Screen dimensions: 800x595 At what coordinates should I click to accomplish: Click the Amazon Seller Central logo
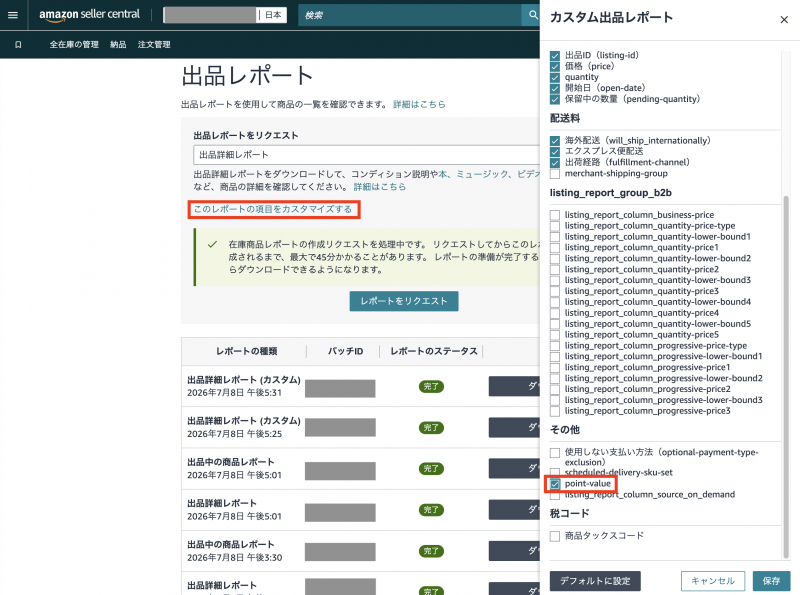click(89, 15)
